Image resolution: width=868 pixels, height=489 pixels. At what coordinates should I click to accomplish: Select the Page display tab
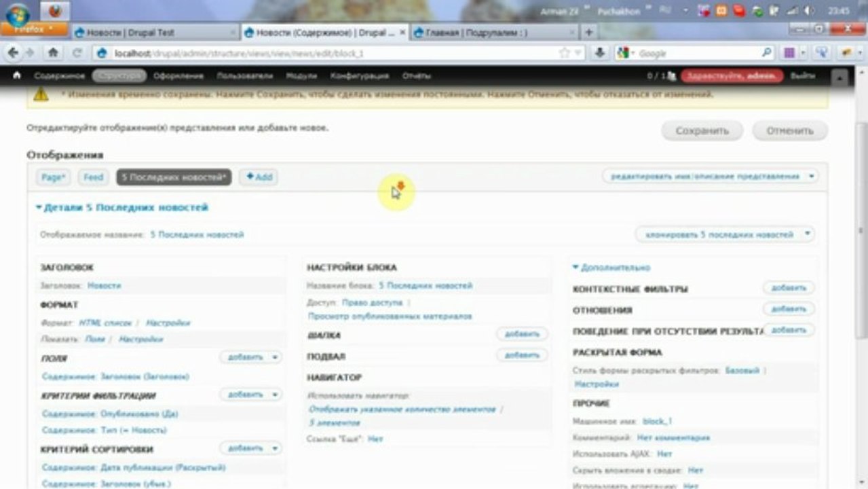(x=53, y=177)
